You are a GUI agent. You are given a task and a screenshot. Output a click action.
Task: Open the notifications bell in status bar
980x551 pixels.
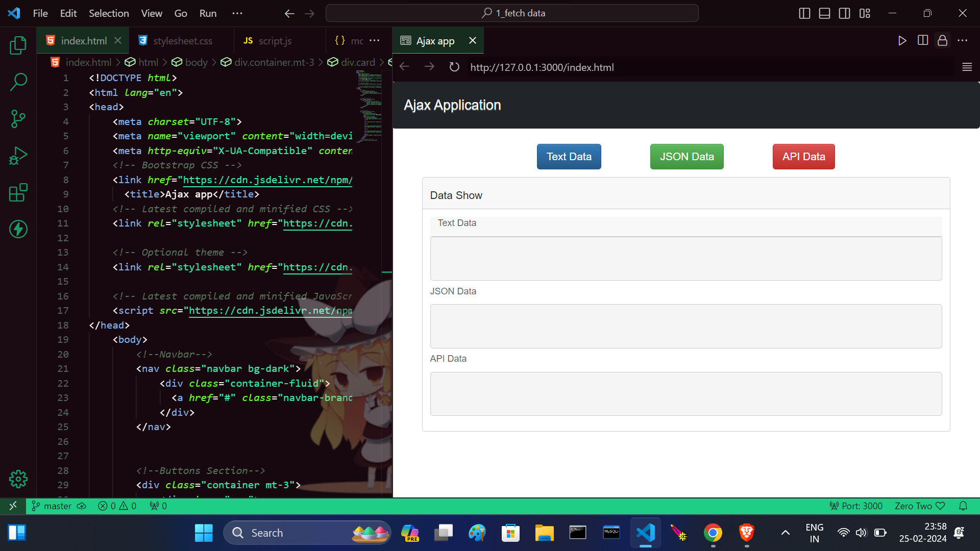point(963,506)
